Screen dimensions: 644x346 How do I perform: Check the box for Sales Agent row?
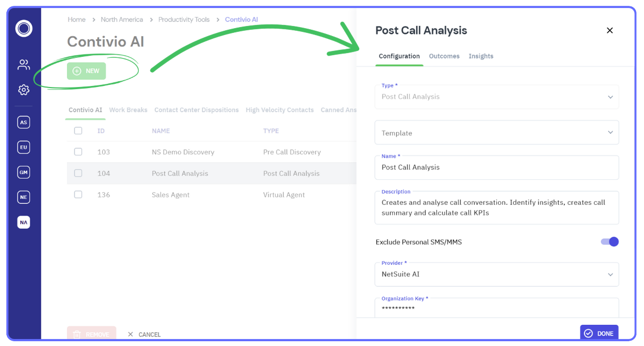78,195
